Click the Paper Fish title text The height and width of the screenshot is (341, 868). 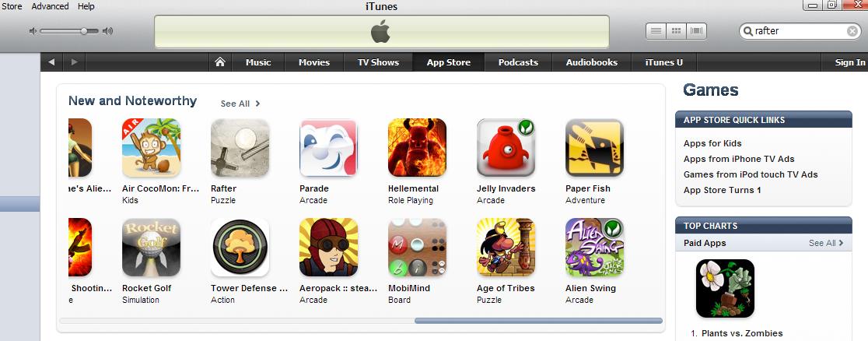coord(587,188)
